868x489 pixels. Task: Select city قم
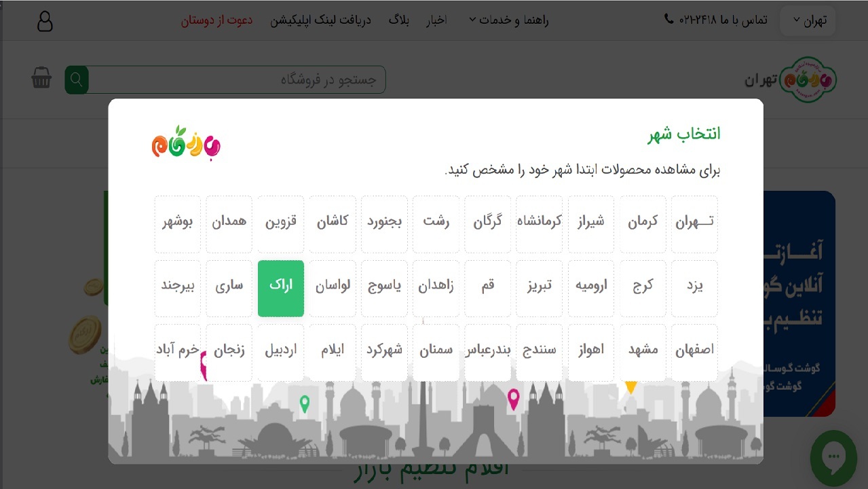488,289
